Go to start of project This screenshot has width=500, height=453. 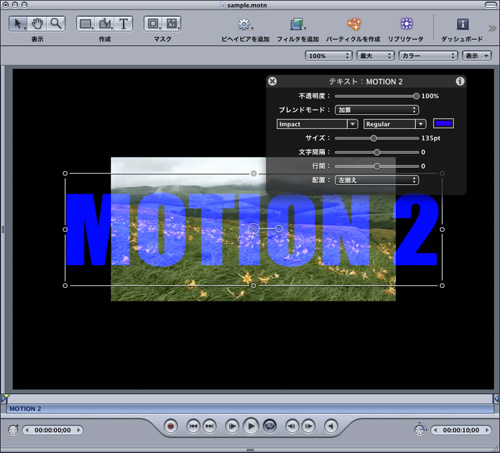(193, 426)
